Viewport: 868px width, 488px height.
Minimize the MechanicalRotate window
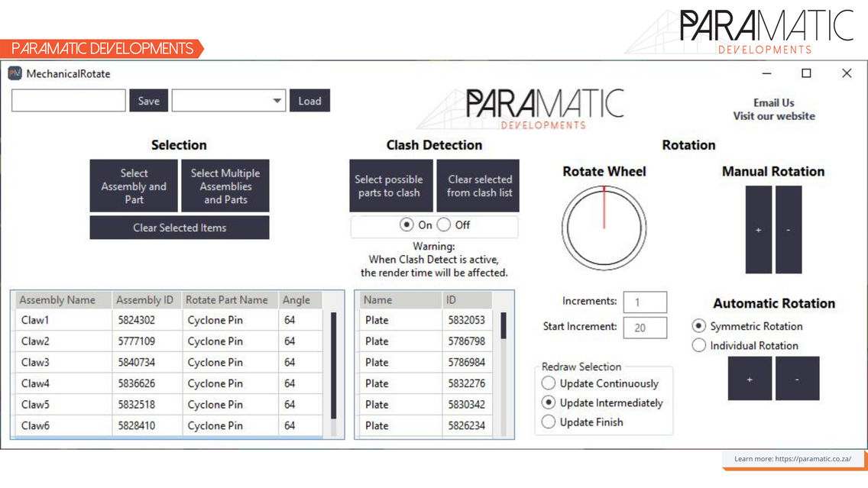pyautogui.click(x=766, y=73)
